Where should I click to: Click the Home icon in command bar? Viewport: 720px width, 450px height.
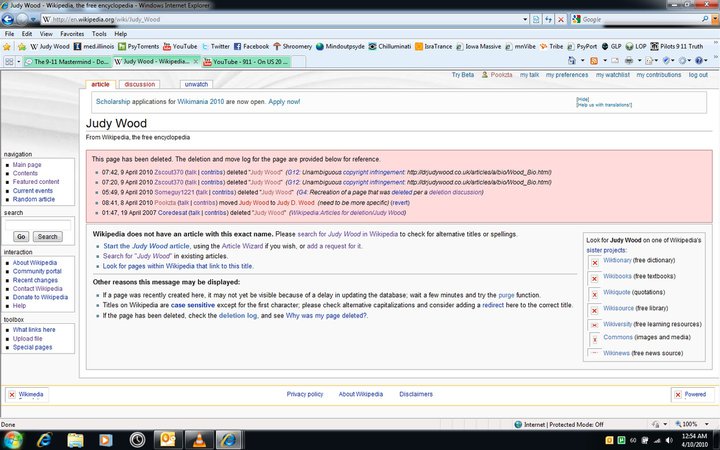pyautogui.click(x=572, y=61)
